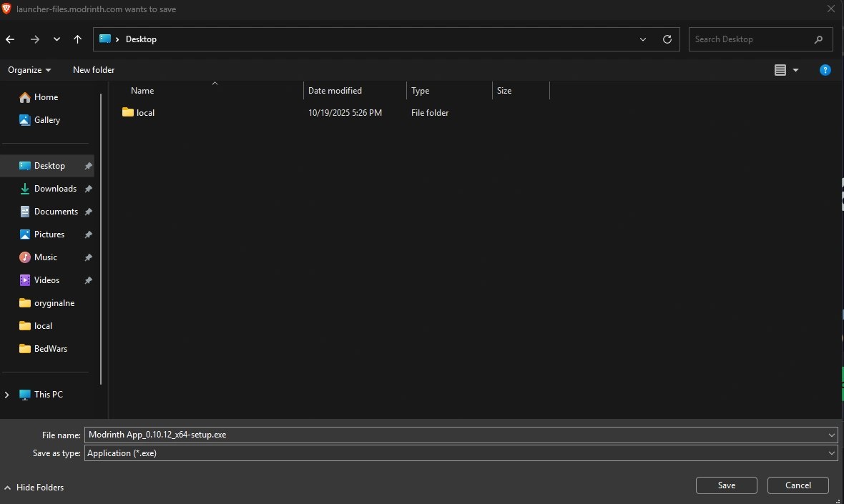The height and width of the screenshot is (504, 844).
Task: Open help with the question mark icon
Action: [x=825, y=70]
